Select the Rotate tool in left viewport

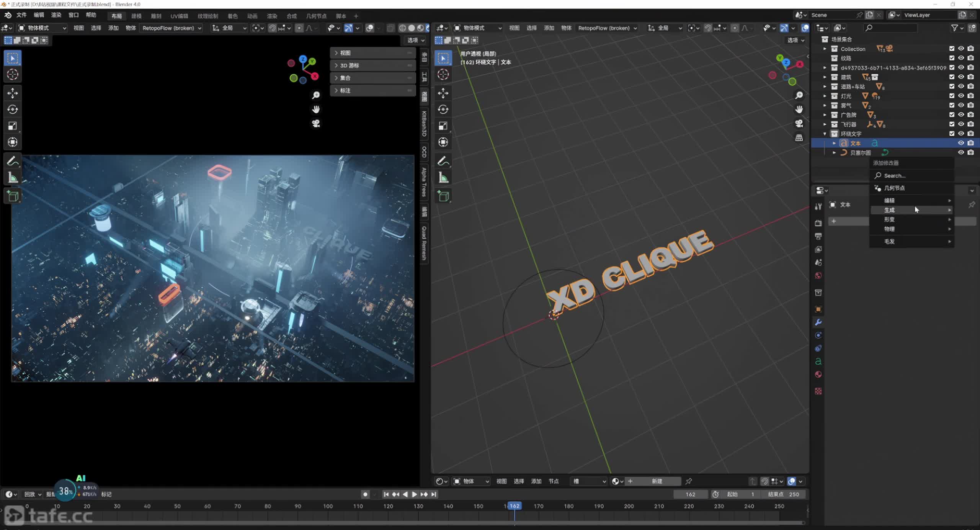13,110
